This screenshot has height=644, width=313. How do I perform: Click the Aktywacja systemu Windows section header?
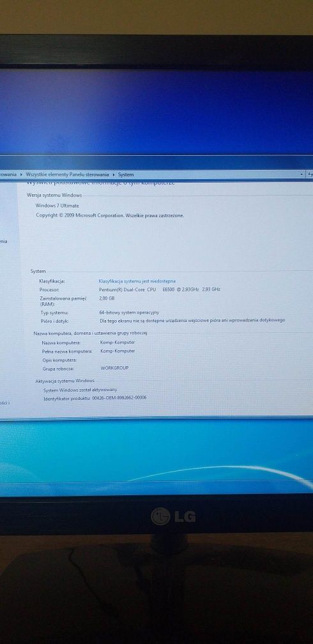click(x=65, y=381)
